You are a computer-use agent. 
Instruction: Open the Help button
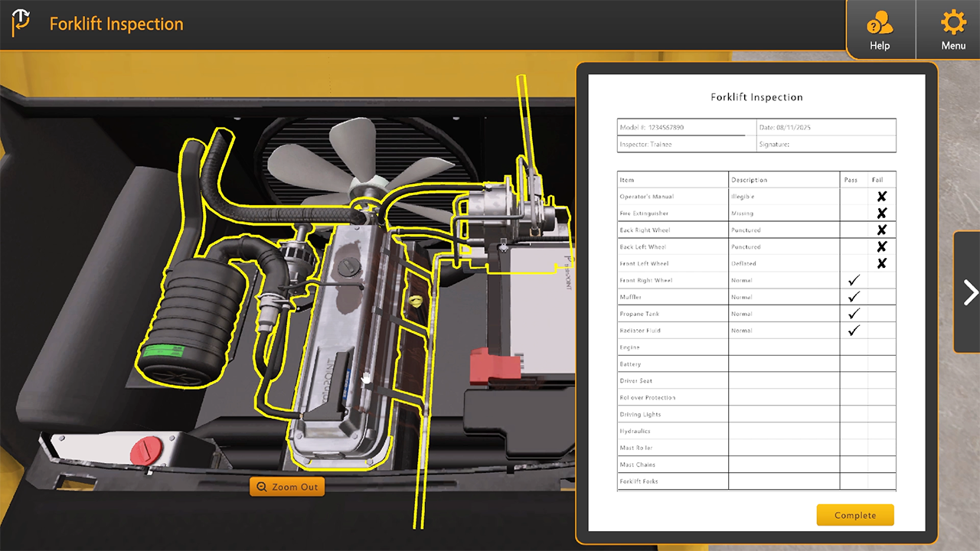coord(880,30)
